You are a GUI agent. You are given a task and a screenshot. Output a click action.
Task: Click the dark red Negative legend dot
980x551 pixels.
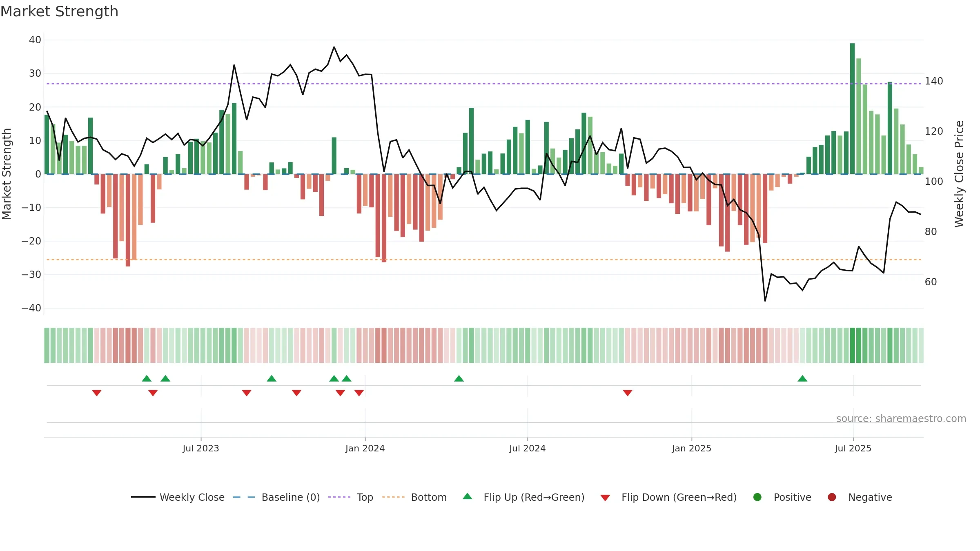832,497
